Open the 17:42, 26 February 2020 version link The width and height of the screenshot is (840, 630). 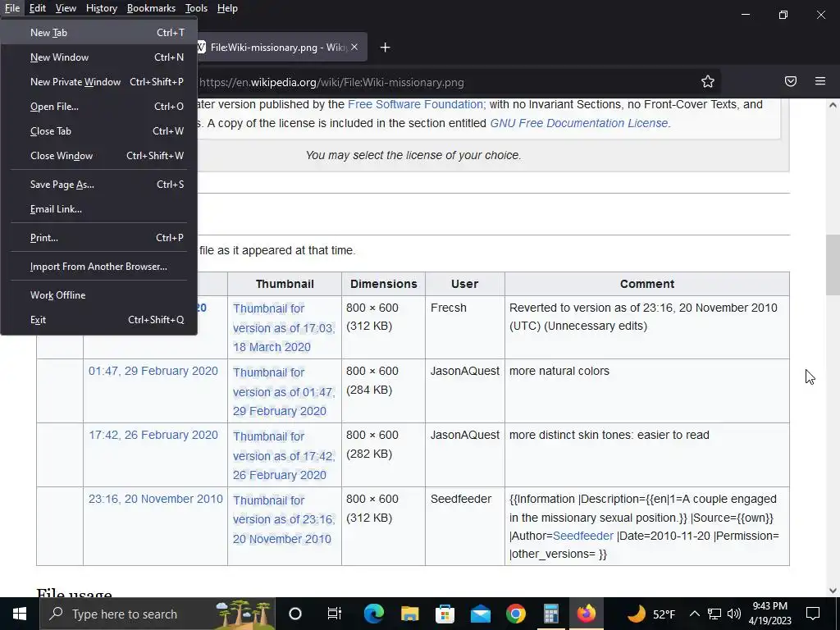pos(153,435)
